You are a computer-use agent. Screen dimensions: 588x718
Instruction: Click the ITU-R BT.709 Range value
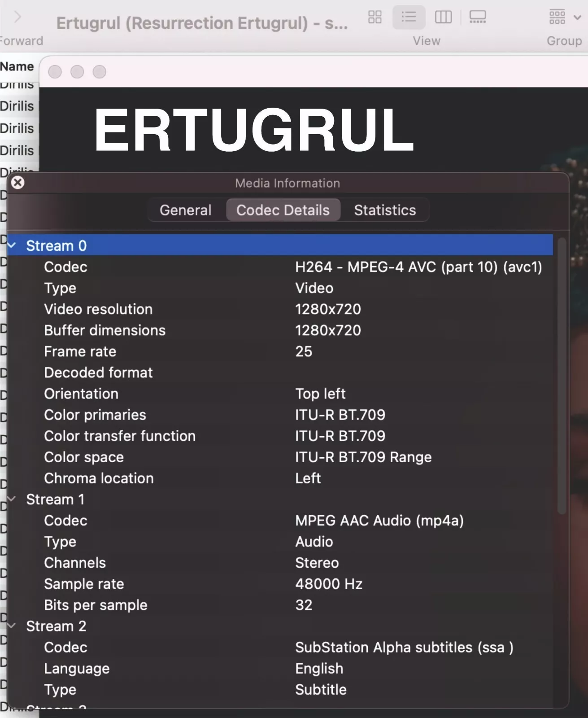tap(363, 457)
